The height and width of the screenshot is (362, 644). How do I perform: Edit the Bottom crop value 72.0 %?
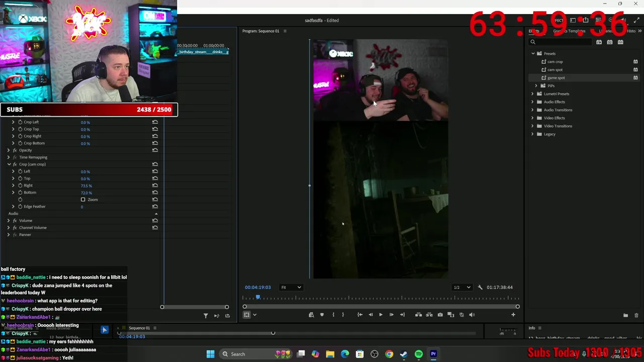pos(86,193)
